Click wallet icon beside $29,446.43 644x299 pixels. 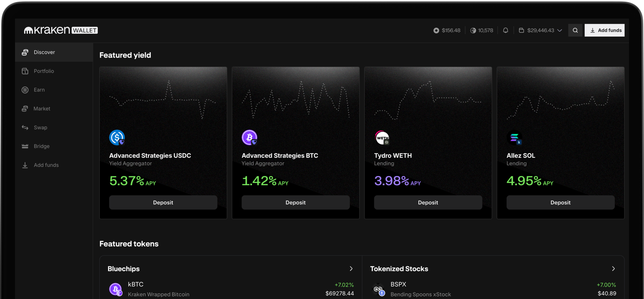(521, 31)
